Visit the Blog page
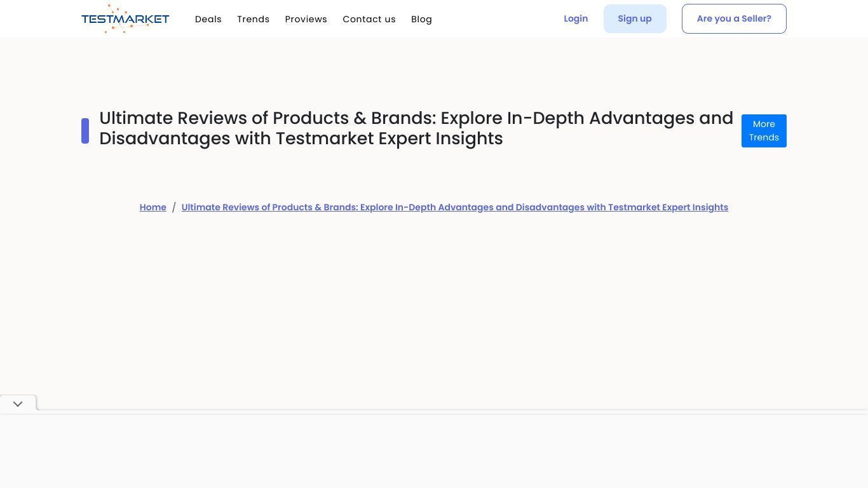868x488 pixels. (421, 19)
